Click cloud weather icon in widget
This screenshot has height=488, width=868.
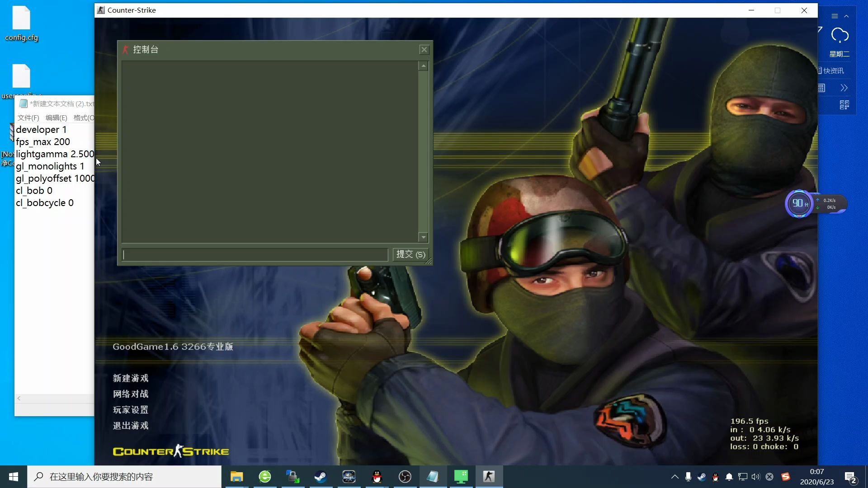tap(840, 35)
